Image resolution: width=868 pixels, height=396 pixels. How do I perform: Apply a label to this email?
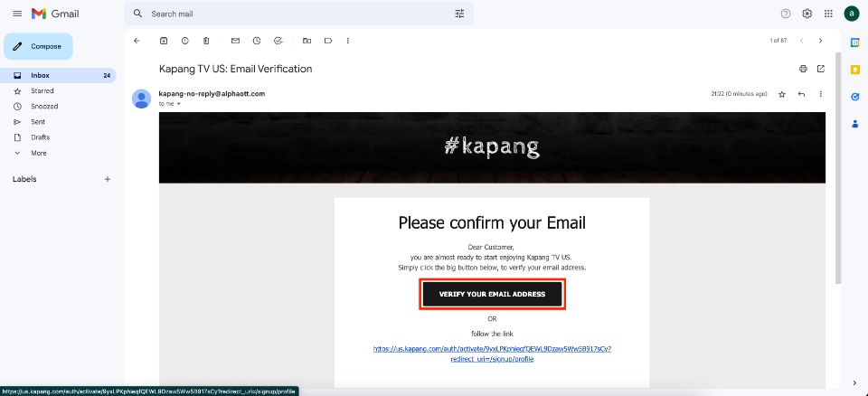tap(328, 41)
